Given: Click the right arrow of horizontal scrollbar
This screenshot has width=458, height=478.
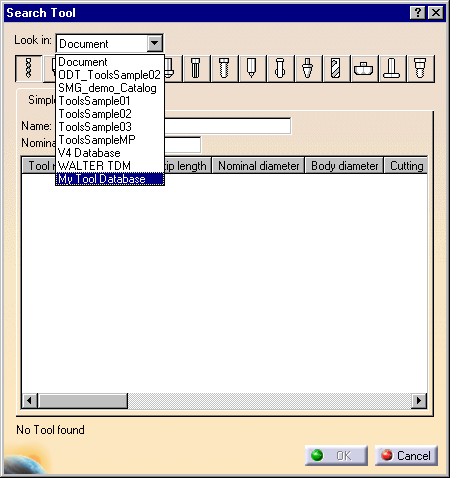Looking at the screenshot, I should 419,400.
